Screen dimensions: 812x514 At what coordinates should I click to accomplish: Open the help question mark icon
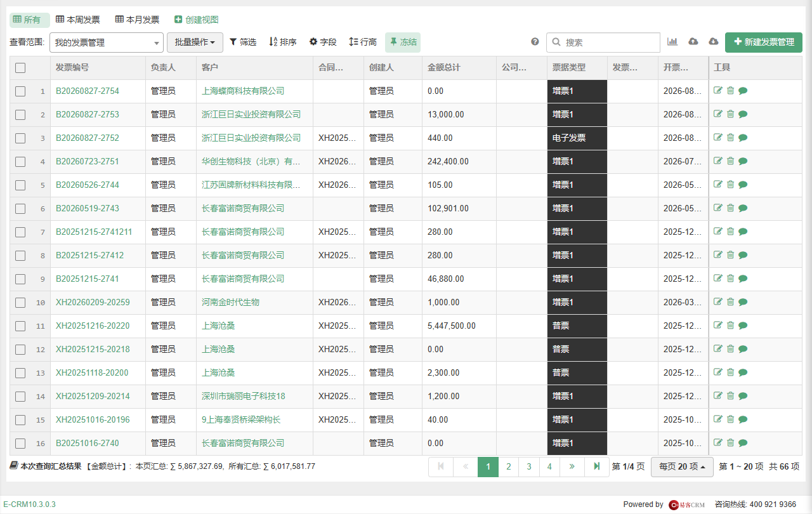click(x=535, y=42)
